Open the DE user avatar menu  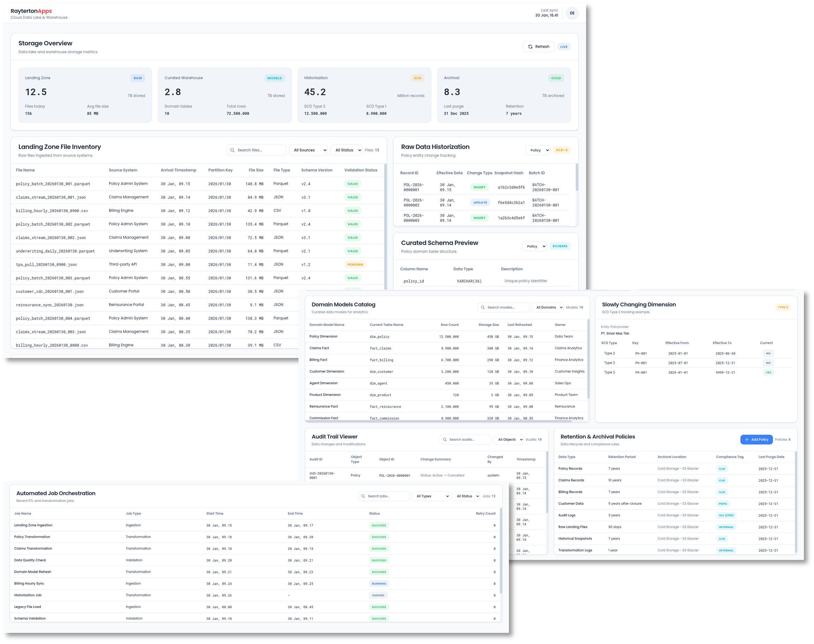pyautogui.click(x=572, y=13)
